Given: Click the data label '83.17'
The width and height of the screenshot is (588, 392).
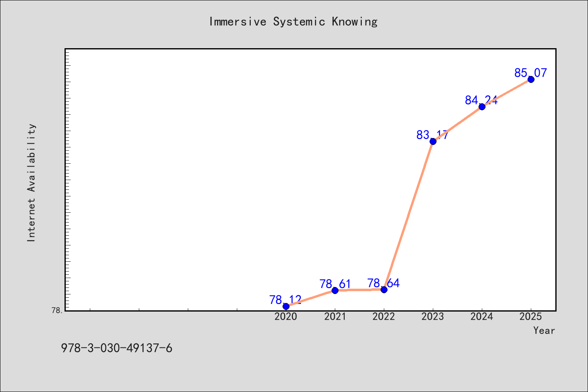Looking at the screenshot, I should (x=433, y=135).
